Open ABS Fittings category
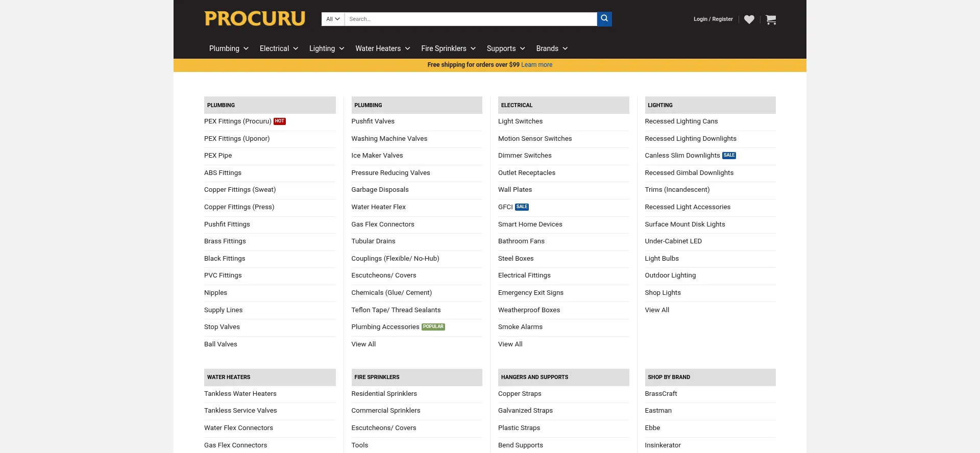 click(223, 173)
